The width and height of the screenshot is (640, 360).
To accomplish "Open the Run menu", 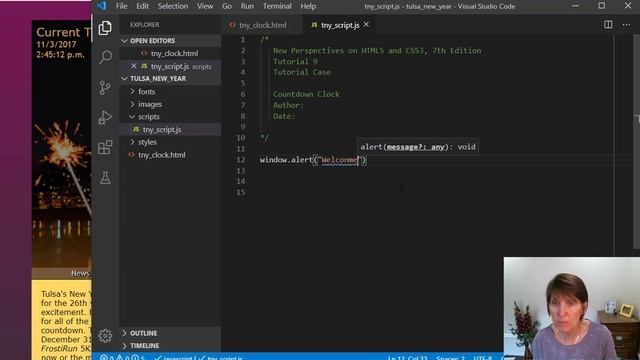I will 247,6.
